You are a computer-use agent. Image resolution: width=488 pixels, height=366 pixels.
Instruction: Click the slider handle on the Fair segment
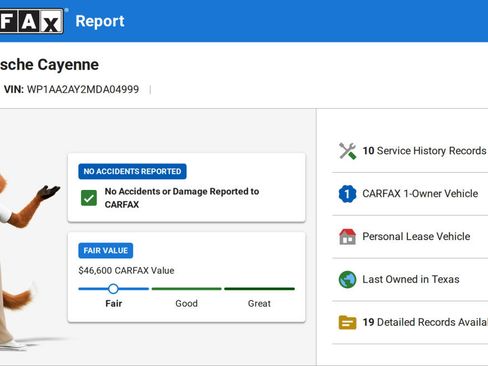(x=113, y=289)
